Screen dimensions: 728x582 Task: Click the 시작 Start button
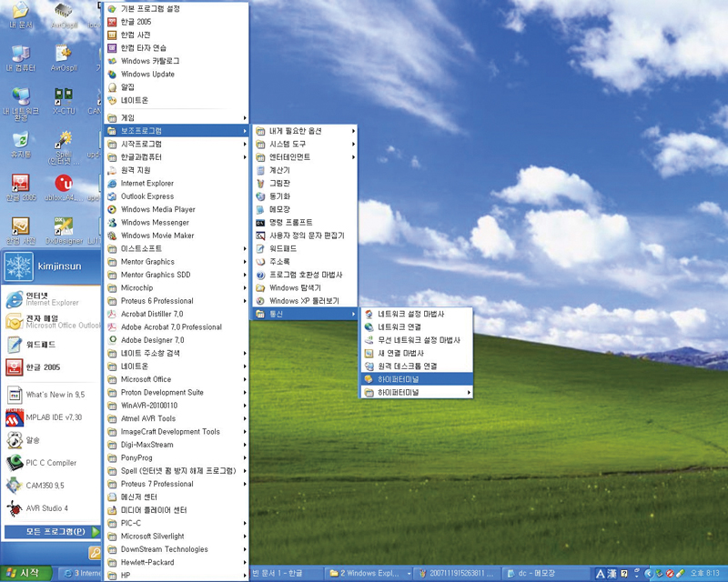pos(26,573)
